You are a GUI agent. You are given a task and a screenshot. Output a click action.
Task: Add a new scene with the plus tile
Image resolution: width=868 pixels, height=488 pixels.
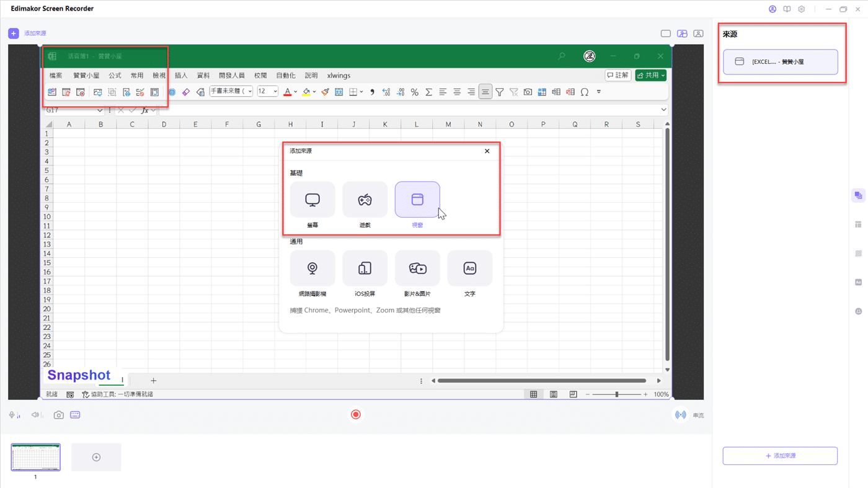(x=96, y=458)
